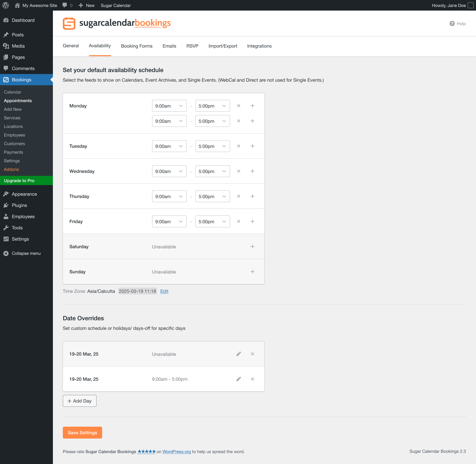The height and width of the screenshot is (464, 476).
Task: Click the Add Day button
Action: [x=79, y=401]
